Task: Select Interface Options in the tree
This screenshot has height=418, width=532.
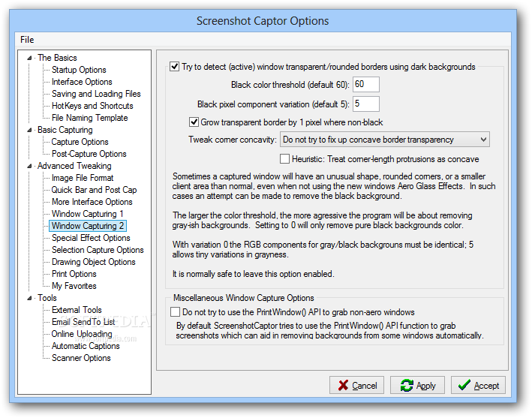Action: pyautogui.click(x=82, y=82)
